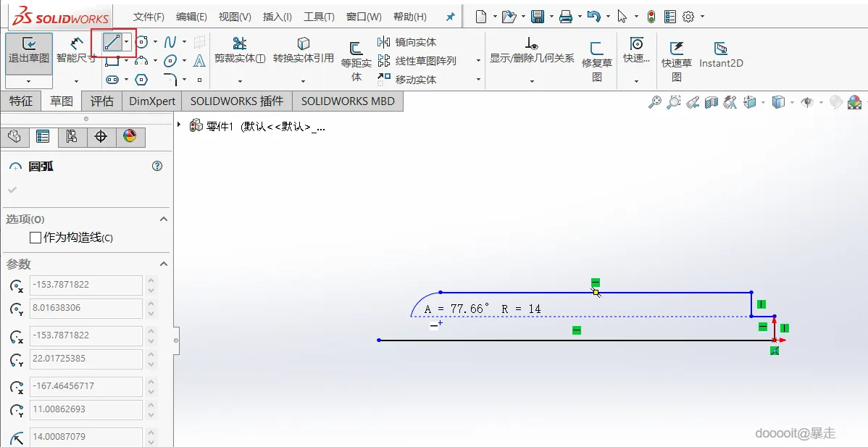Viewport: 868px width, 447px height.
Task: Open the Line tool dropdown arrow
Action: 127,42
